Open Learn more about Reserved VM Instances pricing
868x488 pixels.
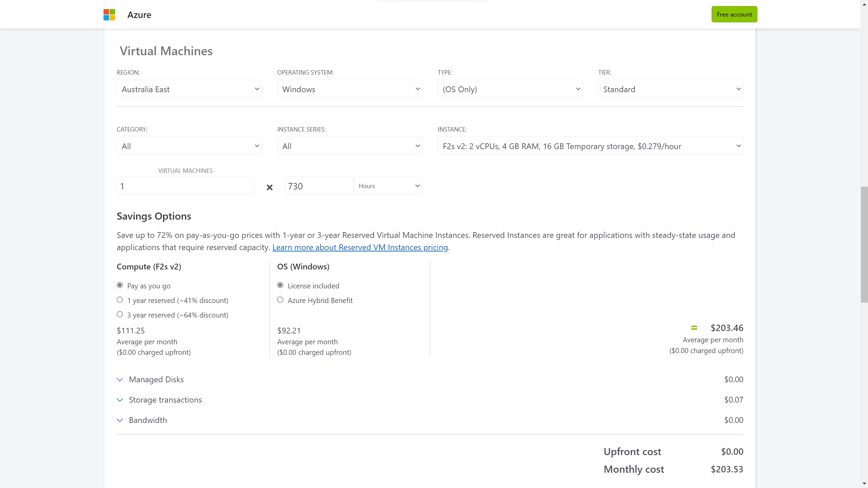360,247
